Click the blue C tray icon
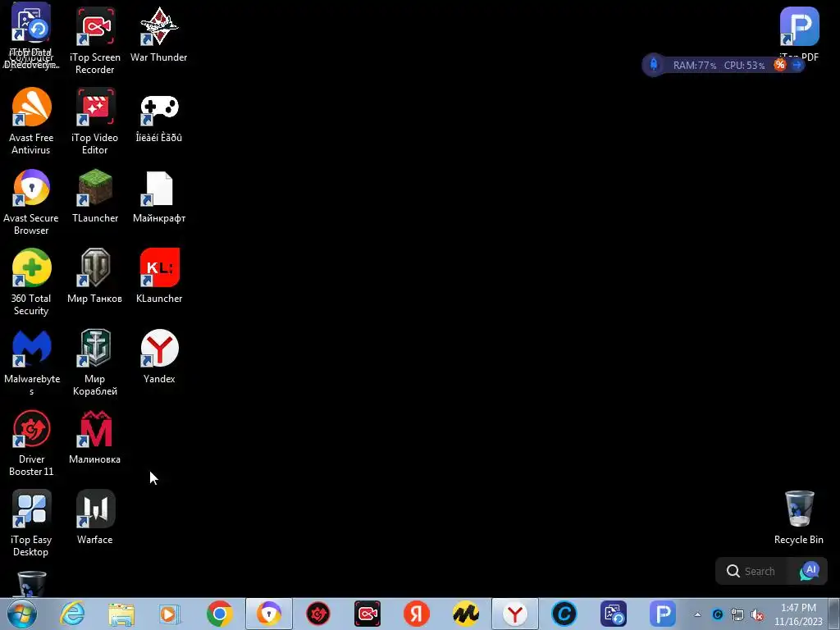Image resolution: width=840 pixels, height=630 pixels. tap(717, 614)
